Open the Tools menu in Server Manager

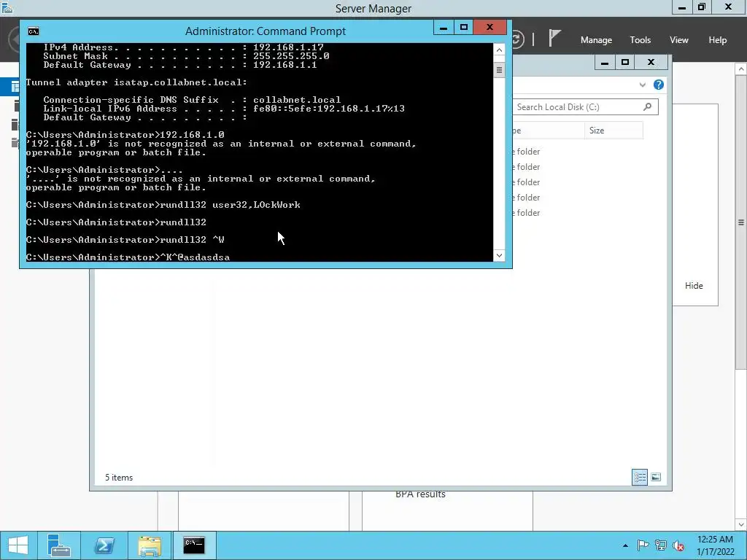[x=640, y=40]
